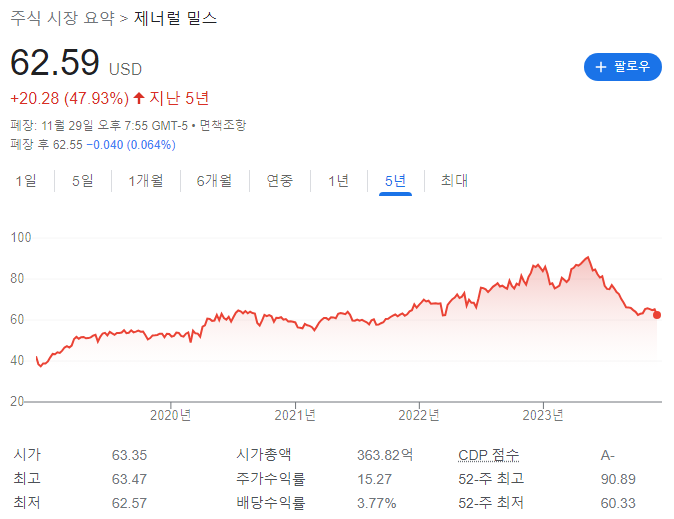Click the 52-주 최저 label
674x519 pixels.
click(491, 503)
